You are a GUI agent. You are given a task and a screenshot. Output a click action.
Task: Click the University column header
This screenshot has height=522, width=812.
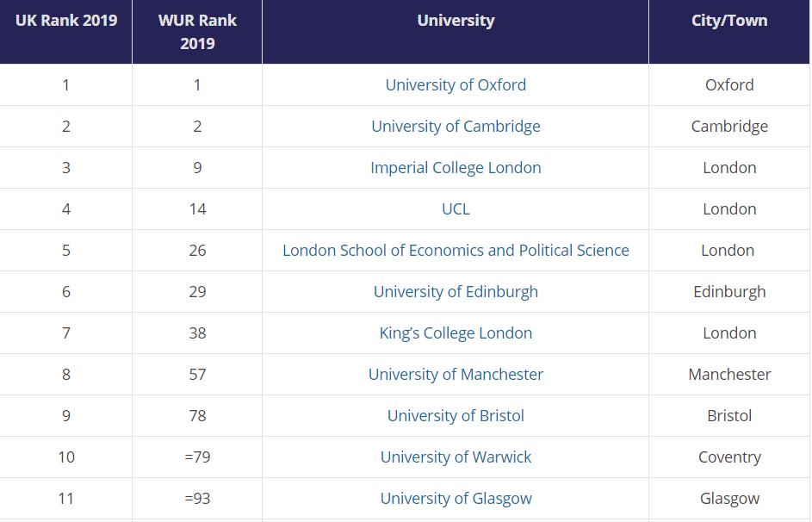(x=456, y=32)
